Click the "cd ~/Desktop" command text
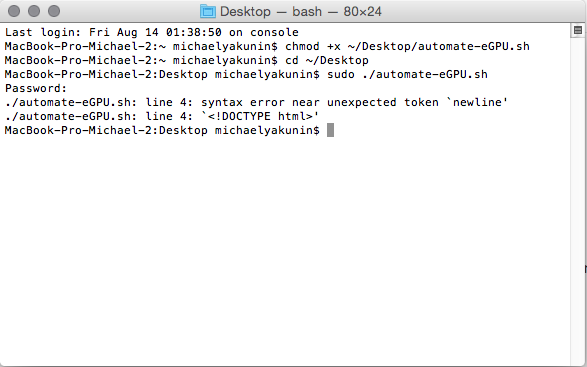Screen dimensions: 587x367 point(327,60)
